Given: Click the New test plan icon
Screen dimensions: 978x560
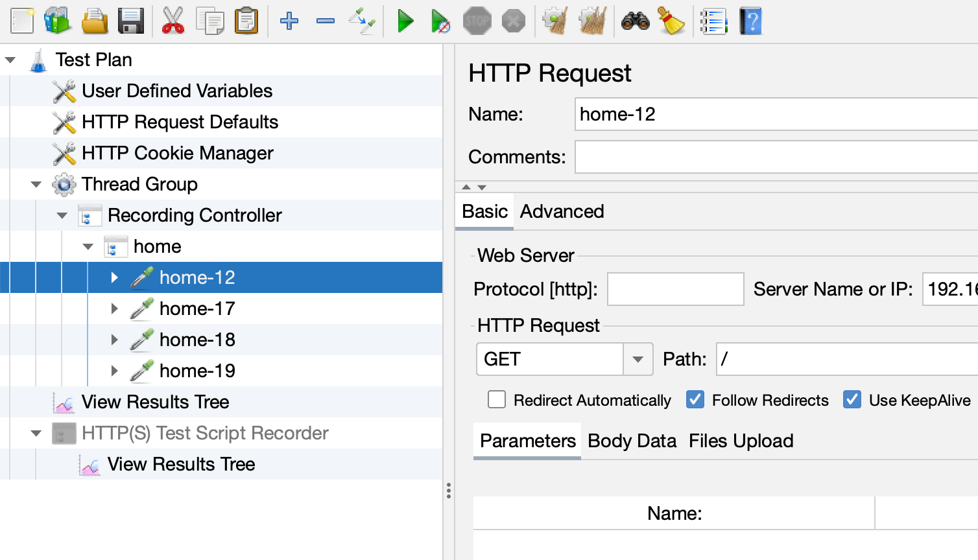Looking at the screenshot, I should tap(22, 21).
